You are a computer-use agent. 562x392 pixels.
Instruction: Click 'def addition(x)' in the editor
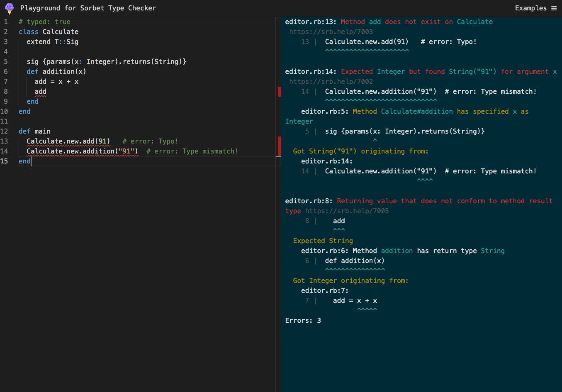(x=56, y=71)
